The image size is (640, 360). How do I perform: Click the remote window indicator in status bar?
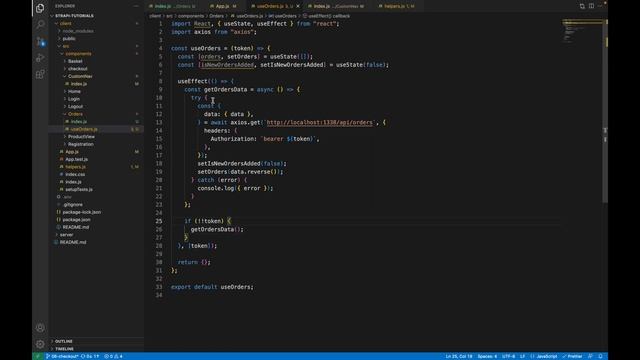pyautogui.click(x=38, y=356)
